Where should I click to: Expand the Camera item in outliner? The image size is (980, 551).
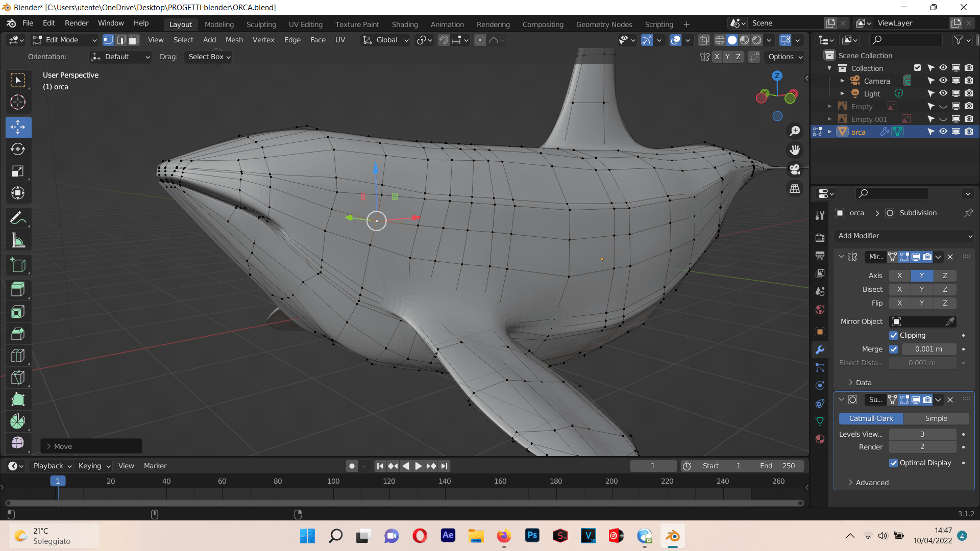point(842,81)
